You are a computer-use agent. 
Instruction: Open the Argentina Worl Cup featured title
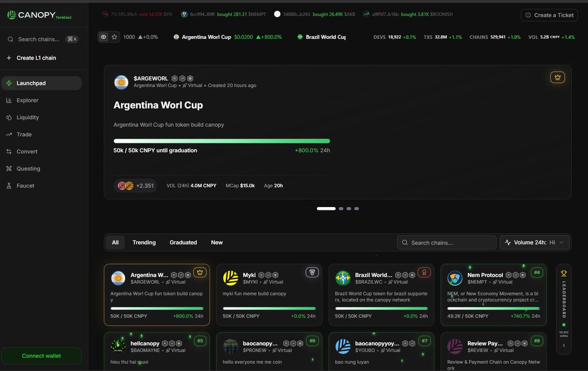158,105
